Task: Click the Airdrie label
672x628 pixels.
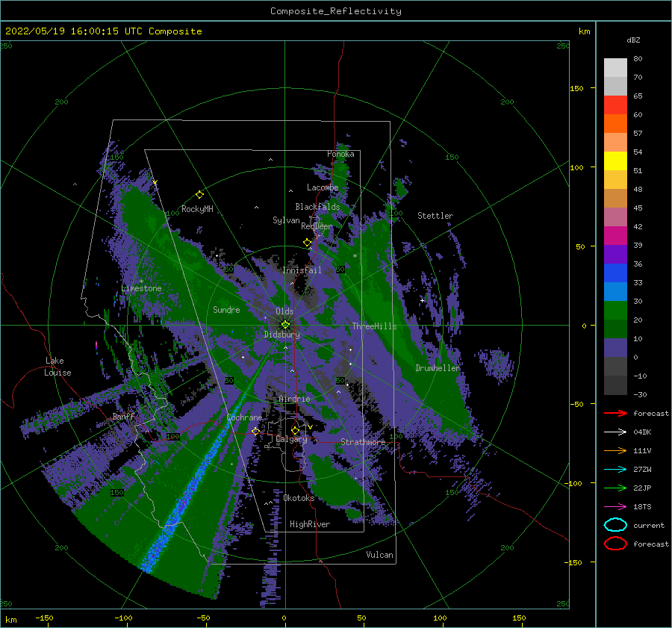Action: tap(294, 399)
